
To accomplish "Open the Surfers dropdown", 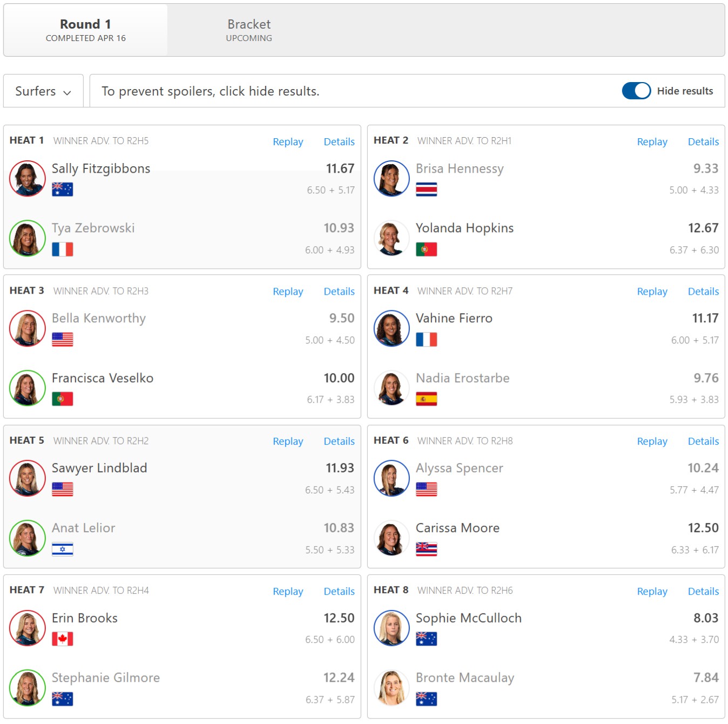I will point(43,91).
